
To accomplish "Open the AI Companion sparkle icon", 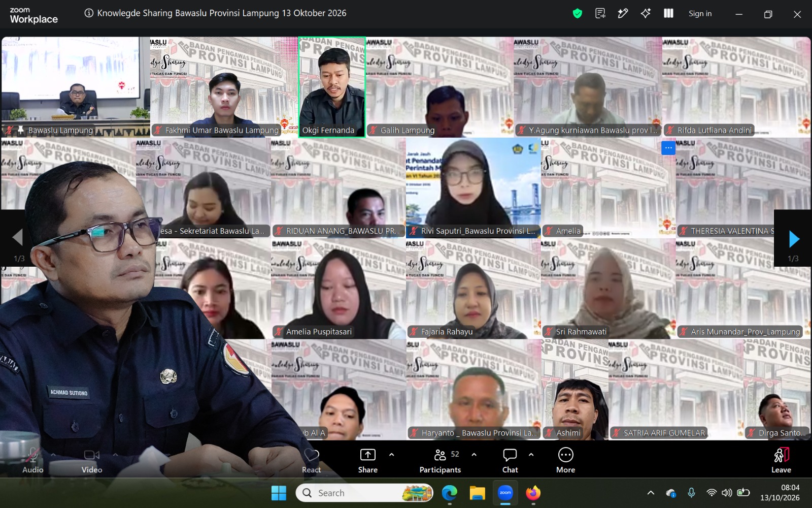I will [646, 14].
